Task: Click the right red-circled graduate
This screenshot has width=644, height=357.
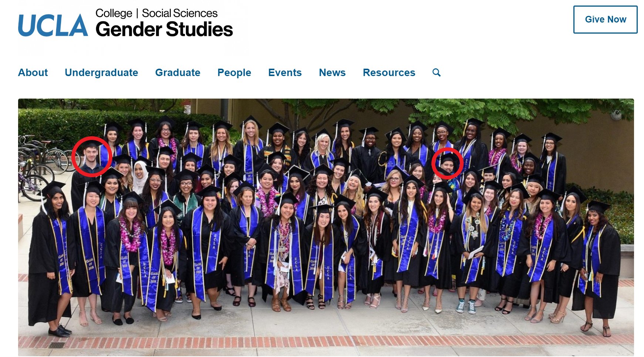Action: (447, 163)
